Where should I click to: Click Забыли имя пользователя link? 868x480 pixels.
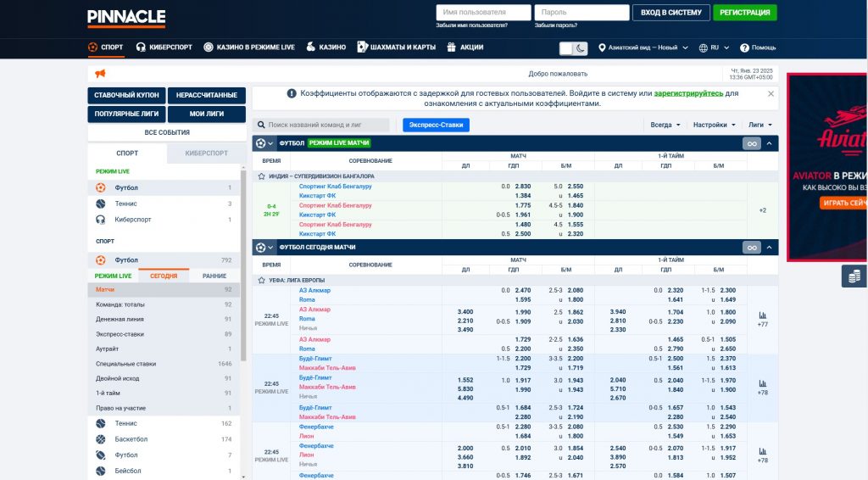tap(471, 25)
